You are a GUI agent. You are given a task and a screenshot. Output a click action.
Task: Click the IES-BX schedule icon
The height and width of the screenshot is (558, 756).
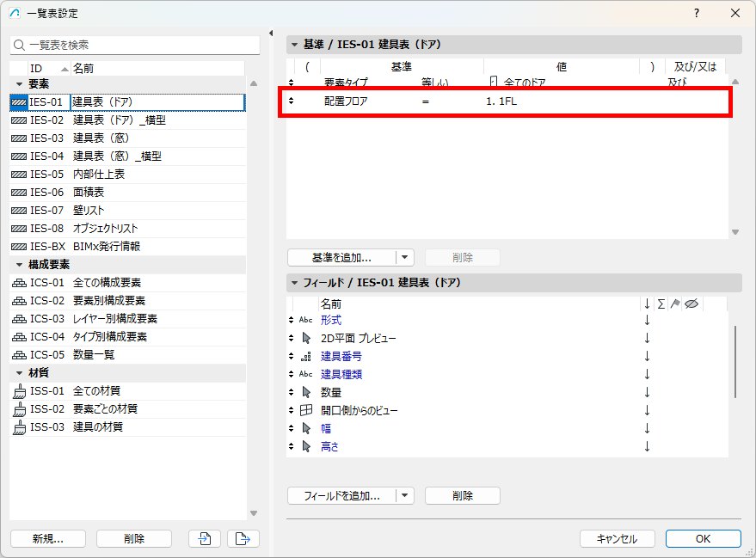pos(19,247)
